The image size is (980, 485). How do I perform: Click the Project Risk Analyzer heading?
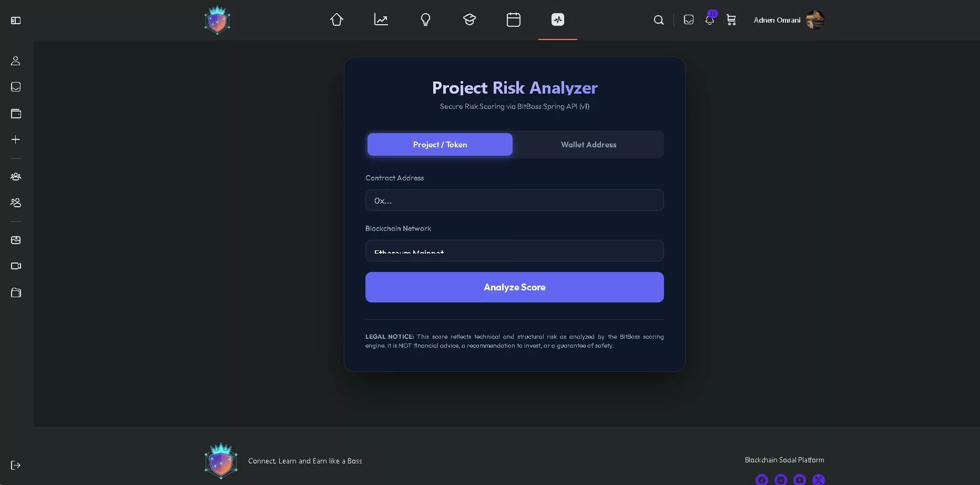click(x=515, y=88)
